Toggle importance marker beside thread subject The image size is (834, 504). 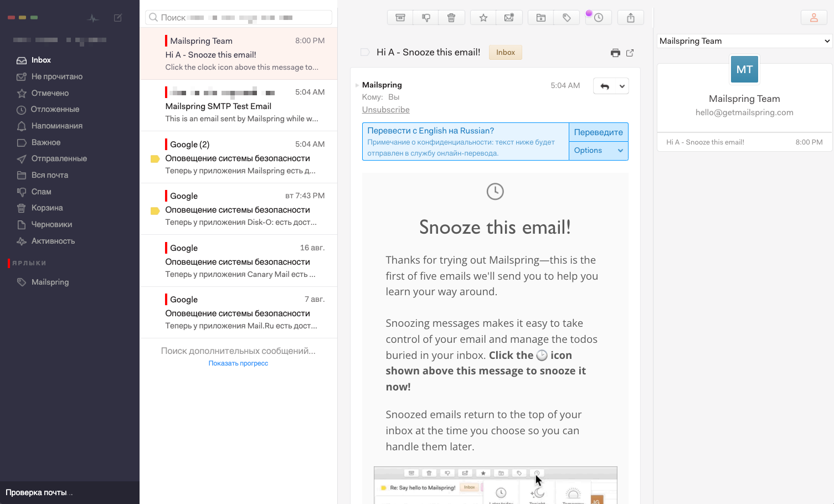coord(365,52)
